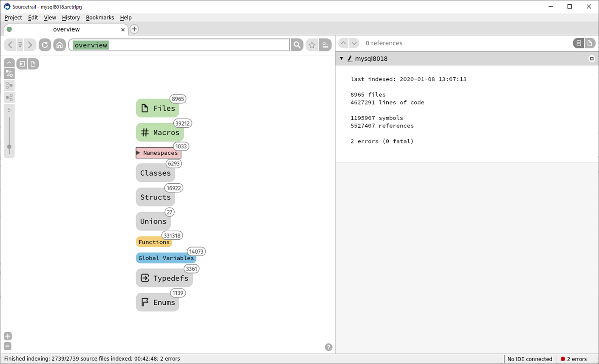
Task: Open the Project menu
Action: [13, 17]
